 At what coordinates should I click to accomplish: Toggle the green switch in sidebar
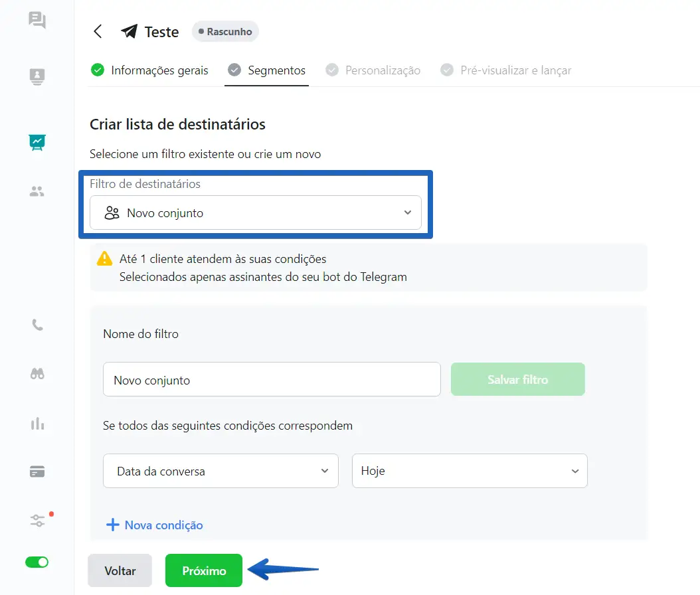point(37,562)
